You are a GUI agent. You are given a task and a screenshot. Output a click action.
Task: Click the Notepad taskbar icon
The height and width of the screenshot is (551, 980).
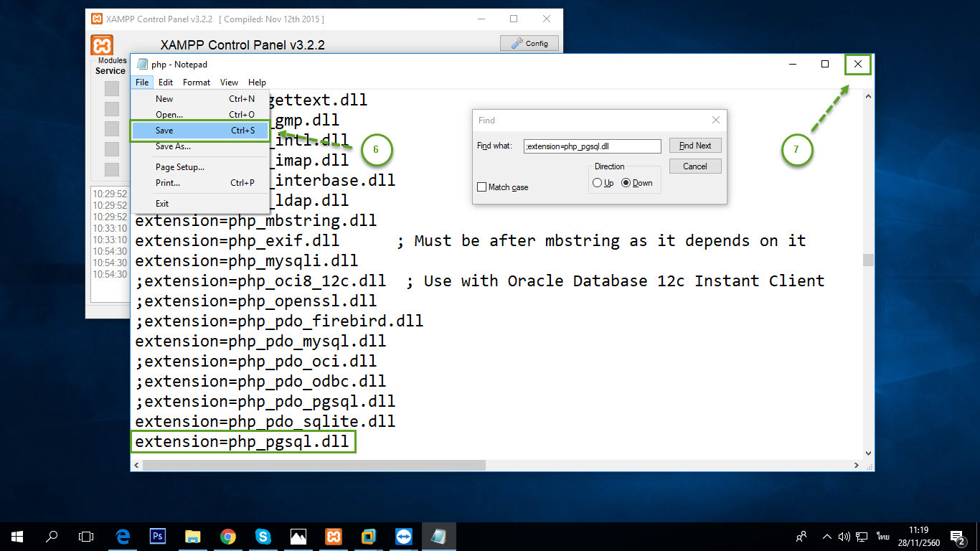point(439,536)
